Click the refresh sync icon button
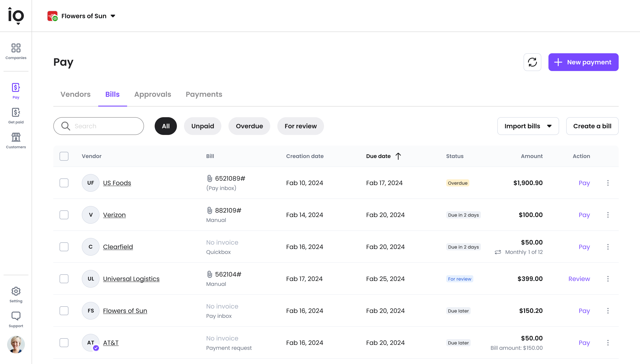This screenshot has width=640, height=364. pyautogui.click(x=532, y=62)
